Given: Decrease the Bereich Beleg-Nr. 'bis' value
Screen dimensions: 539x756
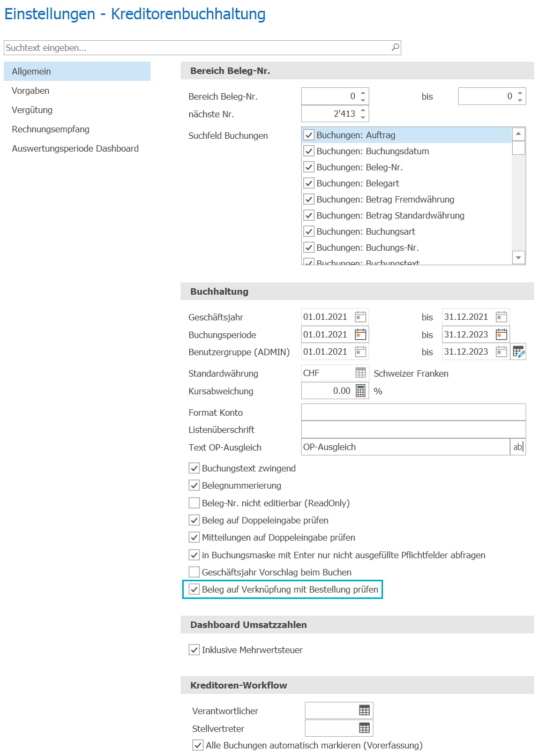Looking at the screenshot, I should [x=520, y=100].
